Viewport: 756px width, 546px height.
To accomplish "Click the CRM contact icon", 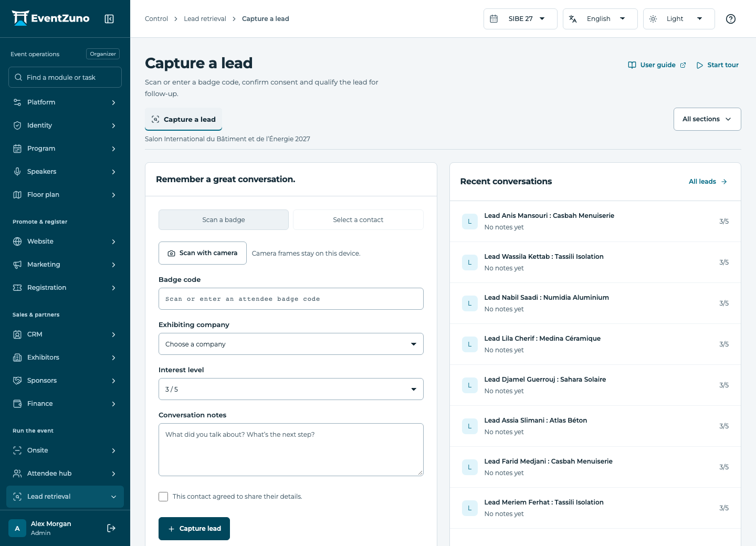I will 17,334.
